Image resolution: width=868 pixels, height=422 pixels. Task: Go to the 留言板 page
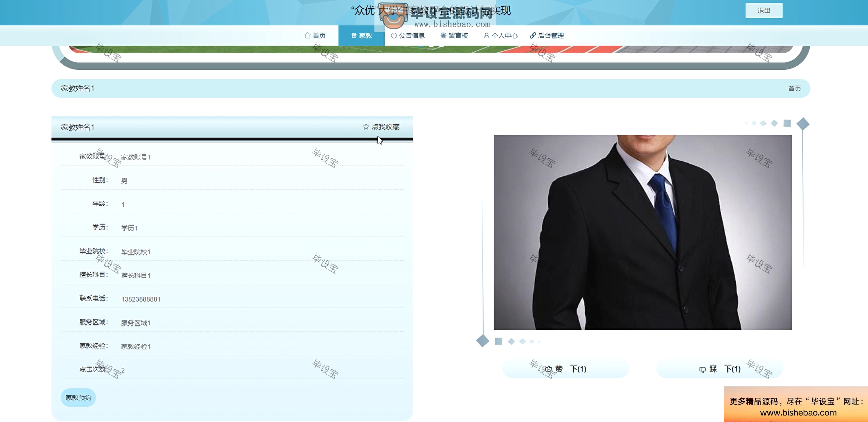tap(454, 35)
